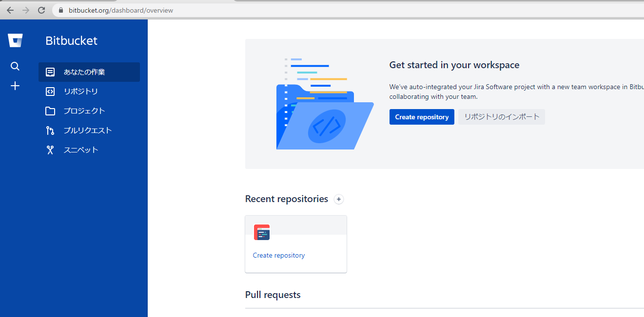Select the あなたの作業 sidebar icon
Screen dimensions: 644x317
click(x=50, y=72)
